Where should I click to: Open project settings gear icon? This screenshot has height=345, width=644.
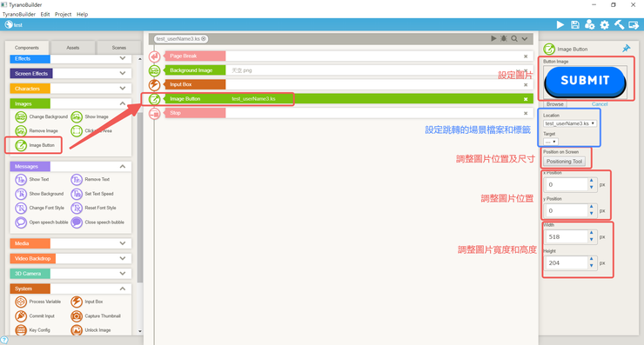click(x=605, y=24)
